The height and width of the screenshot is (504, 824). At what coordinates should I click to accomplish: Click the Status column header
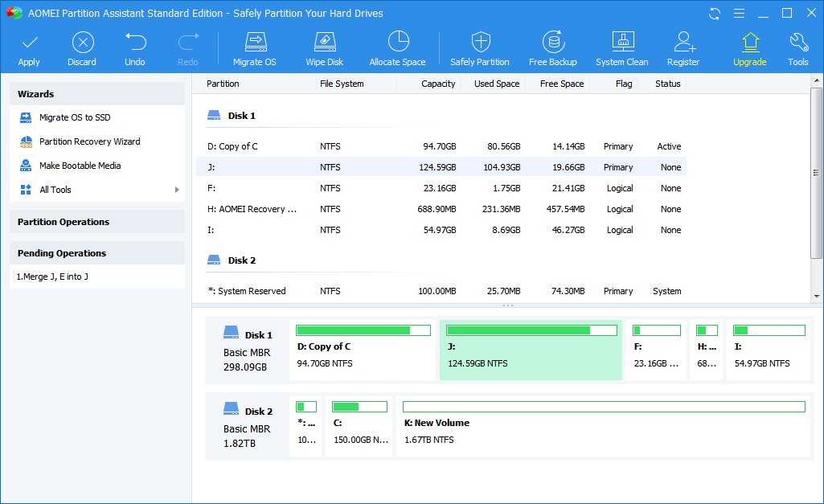(668, 84)
